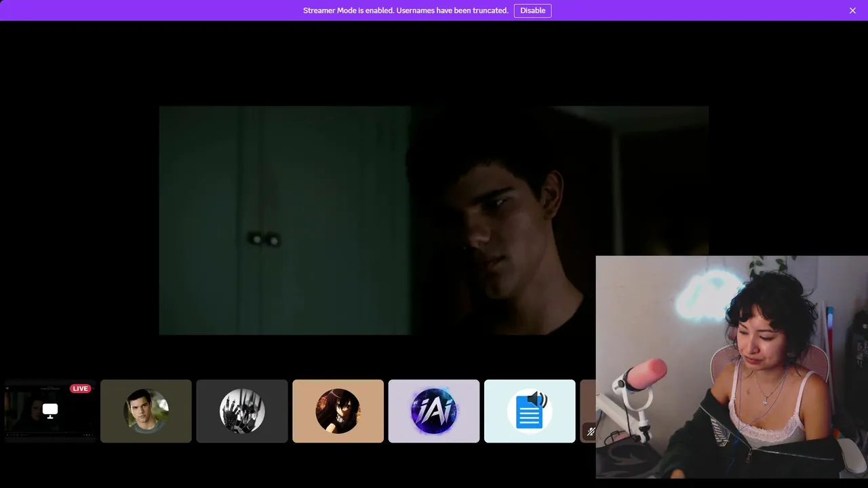The image size is (868, 488).
Task: Select the participant with black-and-white hands avatar
Action: coord(242,411)
